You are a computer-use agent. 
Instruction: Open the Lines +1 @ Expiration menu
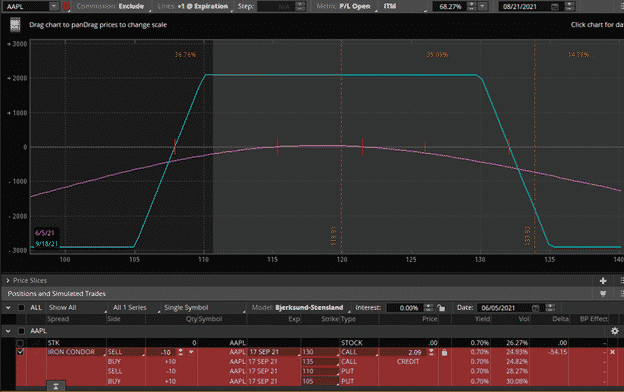[x=193, y=6]
